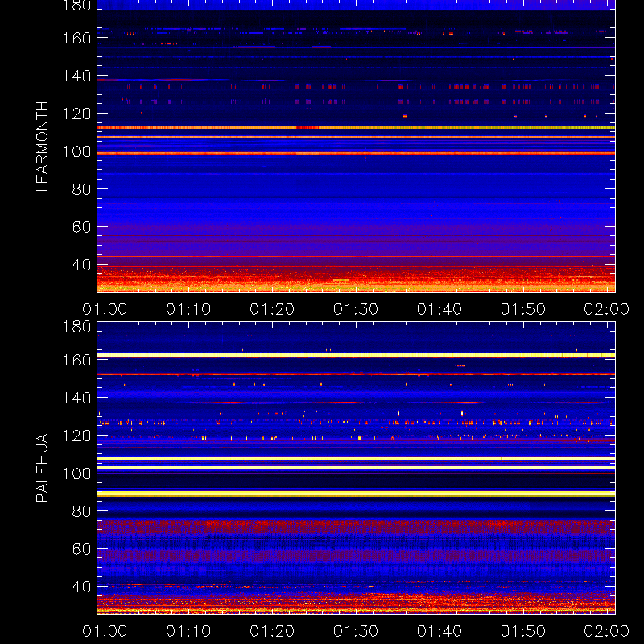Click Palehua panel's 120 frequency label

click(x=76, y=436)
